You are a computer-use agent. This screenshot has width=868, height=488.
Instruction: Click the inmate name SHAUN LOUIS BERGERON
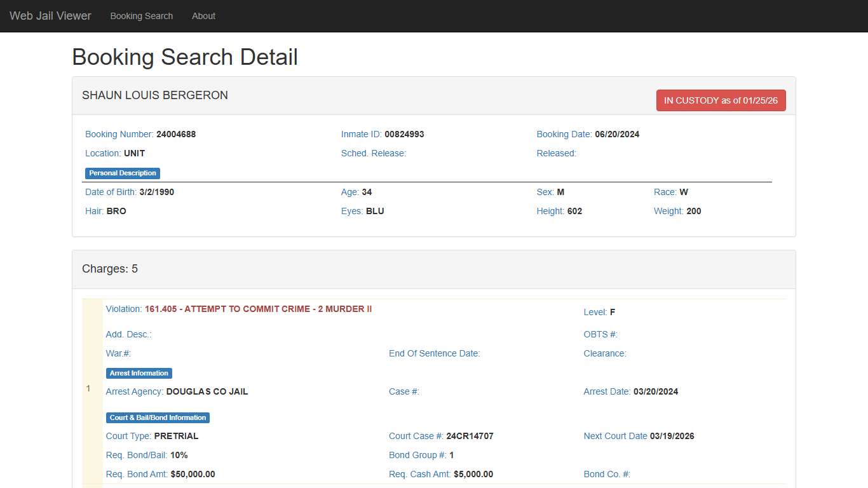tap(154, 95)
